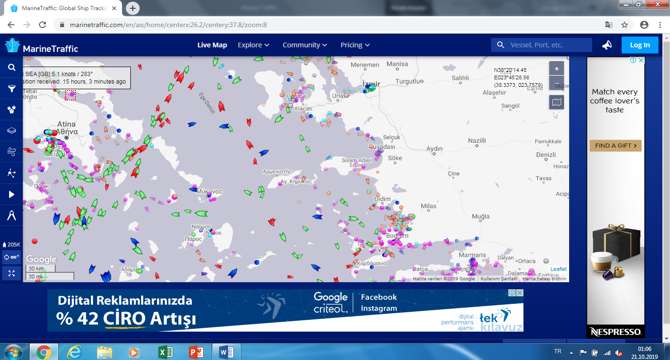Start playback with the sidebar play icon
The image size is (670, 360).
pyautogui.click(x=12, y=194)
